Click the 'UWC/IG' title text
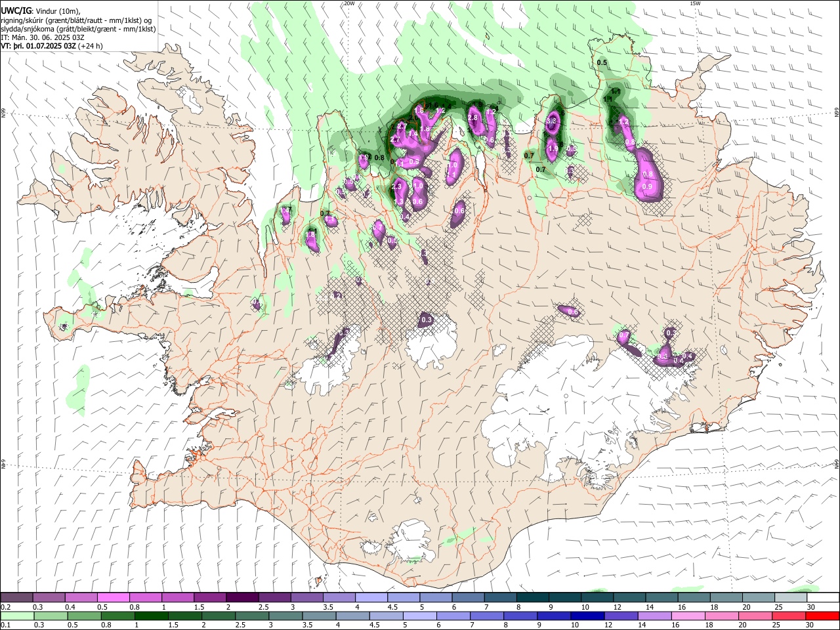 coord(16,11)
